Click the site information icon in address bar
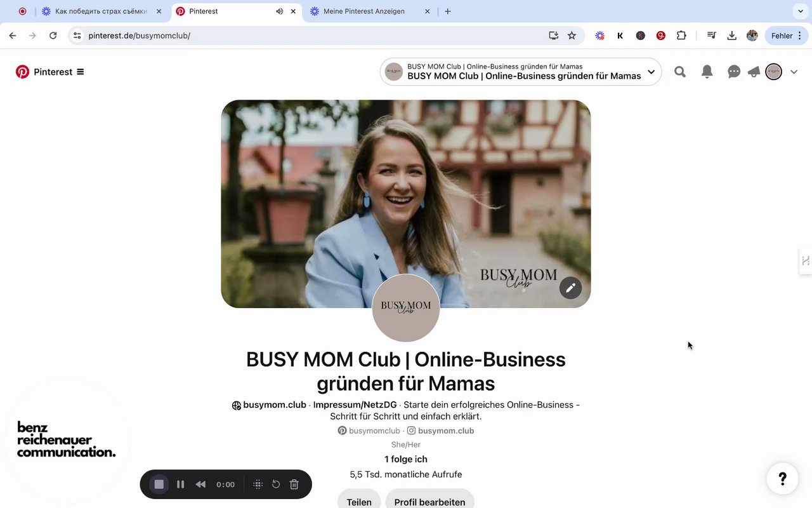 click(x=77, y=36)
